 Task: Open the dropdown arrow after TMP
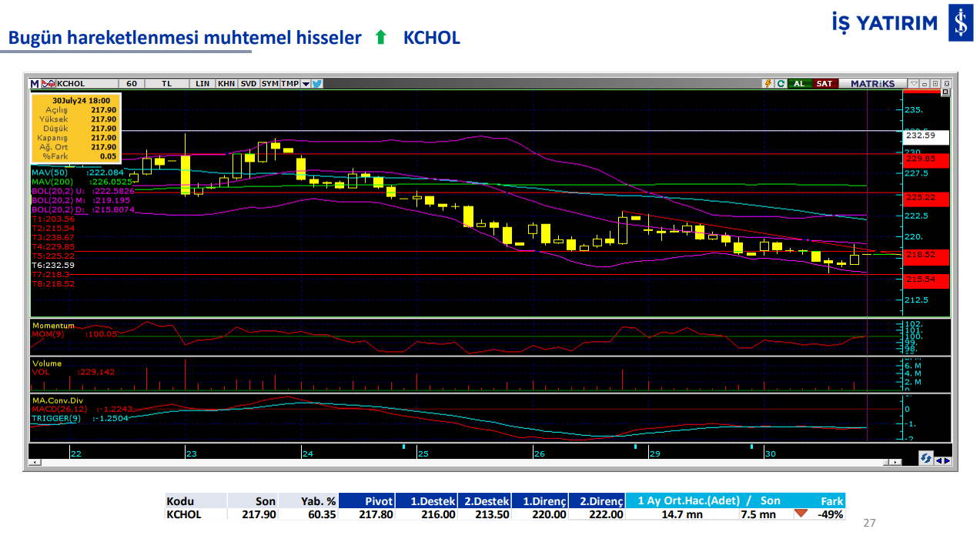[x=306, y=84]
